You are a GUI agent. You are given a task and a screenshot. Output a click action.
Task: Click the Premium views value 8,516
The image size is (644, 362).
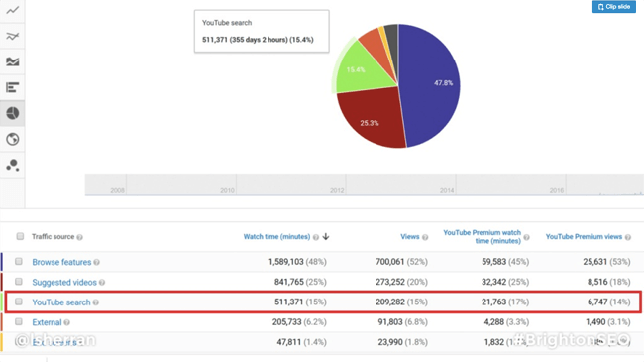click(x=597, y=282)
